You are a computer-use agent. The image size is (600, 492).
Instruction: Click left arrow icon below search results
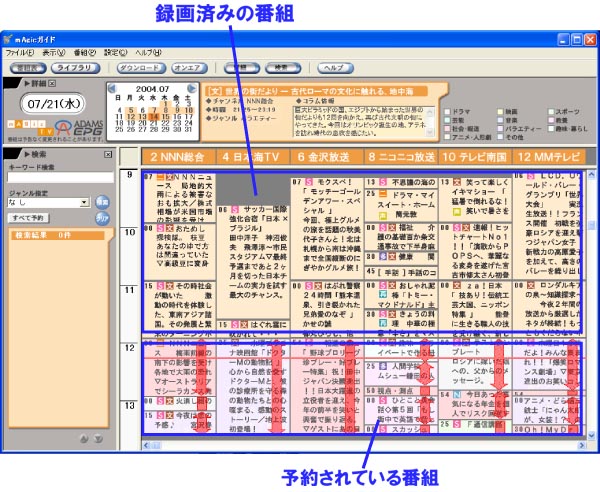[x=85, y=438]
